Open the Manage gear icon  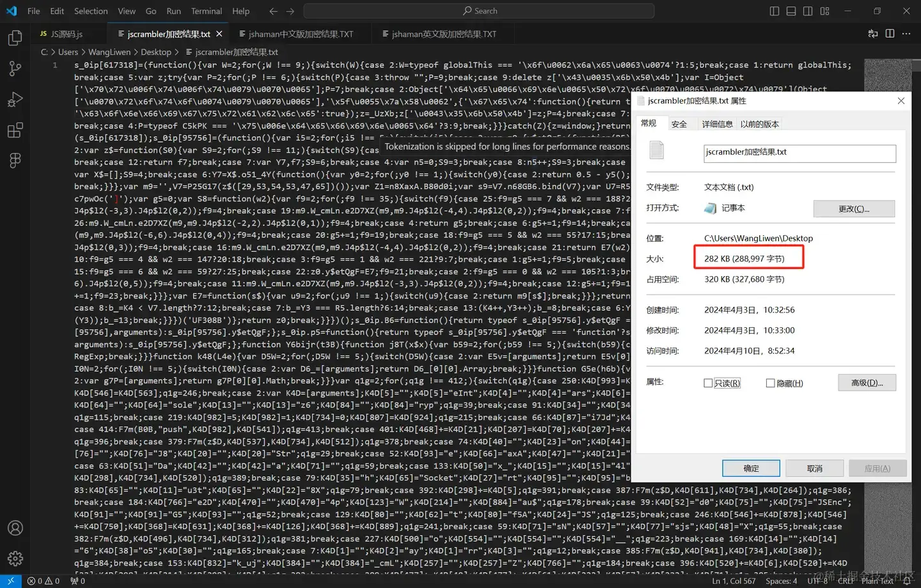click(15, 559)
